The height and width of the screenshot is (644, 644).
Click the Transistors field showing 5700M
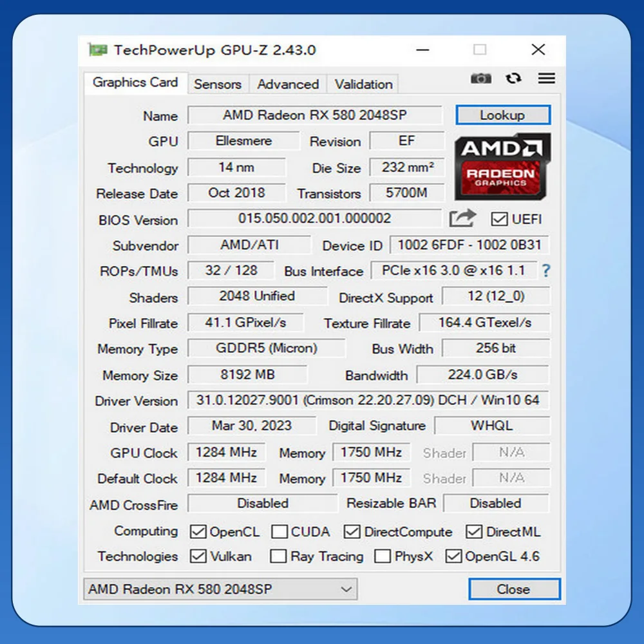coord(407,193)
